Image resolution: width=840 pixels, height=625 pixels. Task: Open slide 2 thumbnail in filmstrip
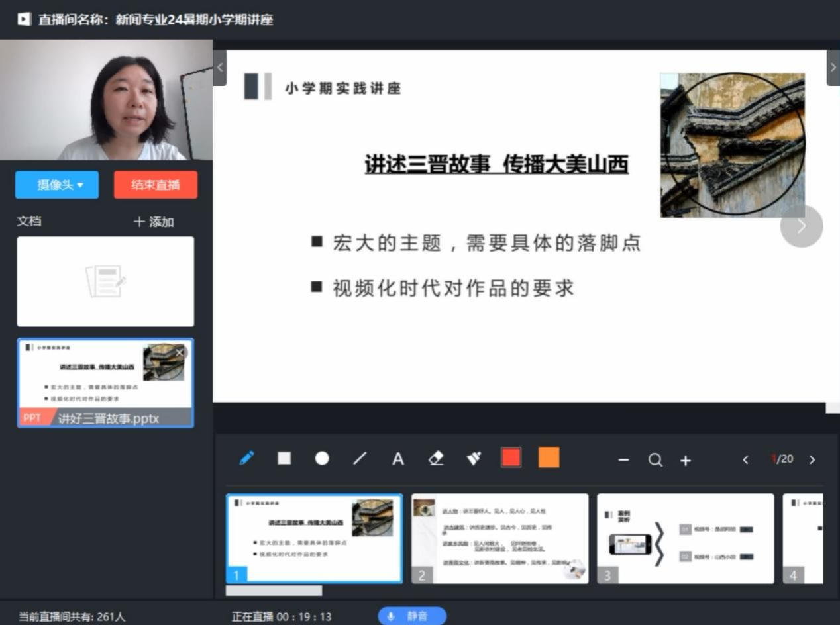499,538
